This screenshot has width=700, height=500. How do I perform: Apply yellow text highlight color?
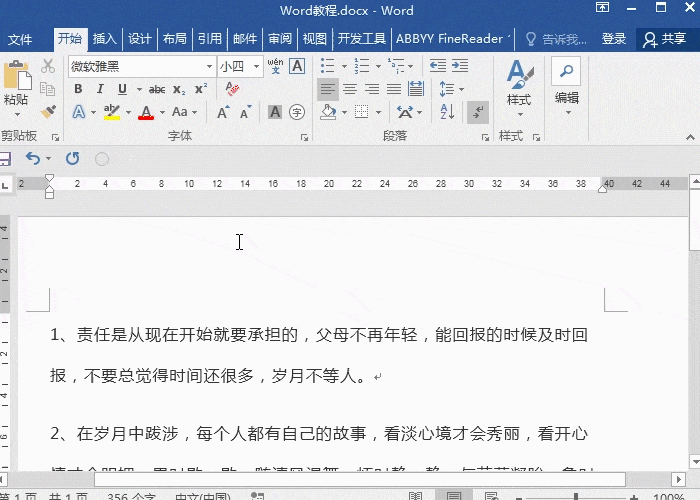pyautogui.click(x=112, y=112)
